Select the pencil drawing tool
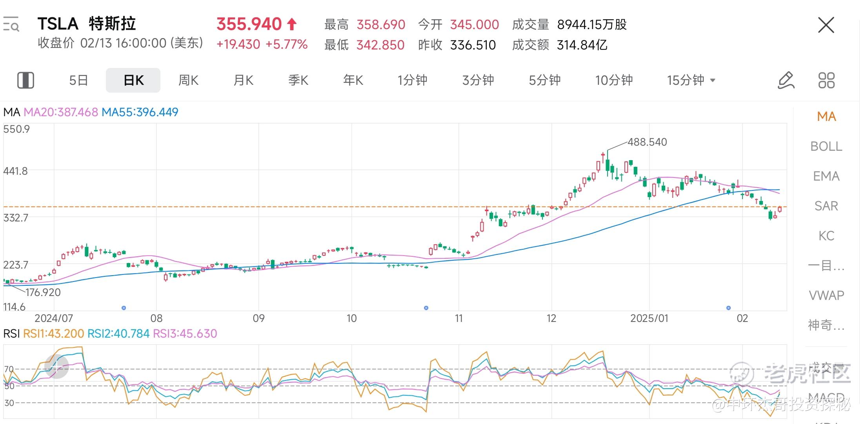 coord(786,80)
